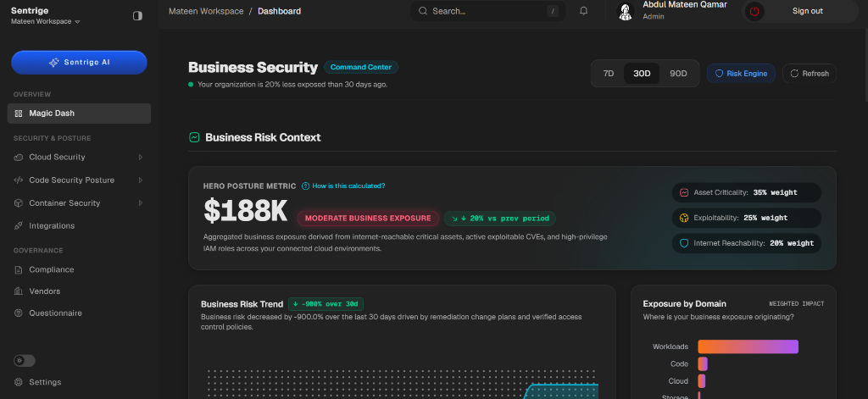
Task: Click the Compliance document icon
Action: pos(19,270)
